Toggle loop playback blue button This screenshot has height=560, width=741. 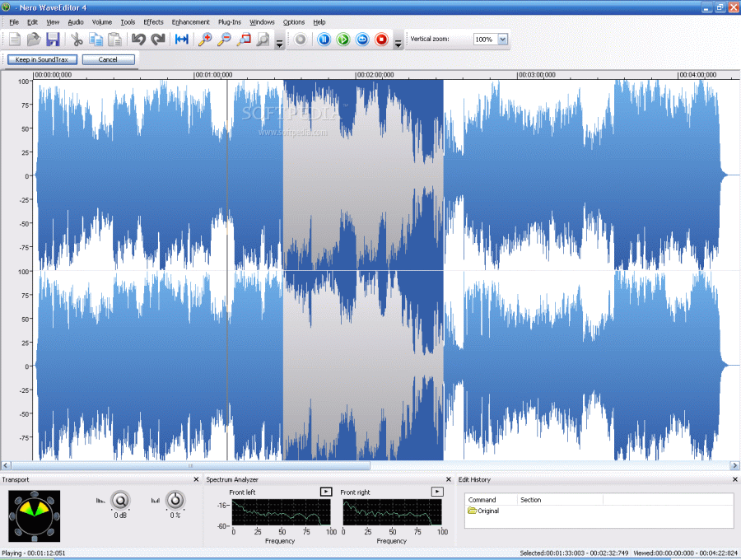point(362,40)
